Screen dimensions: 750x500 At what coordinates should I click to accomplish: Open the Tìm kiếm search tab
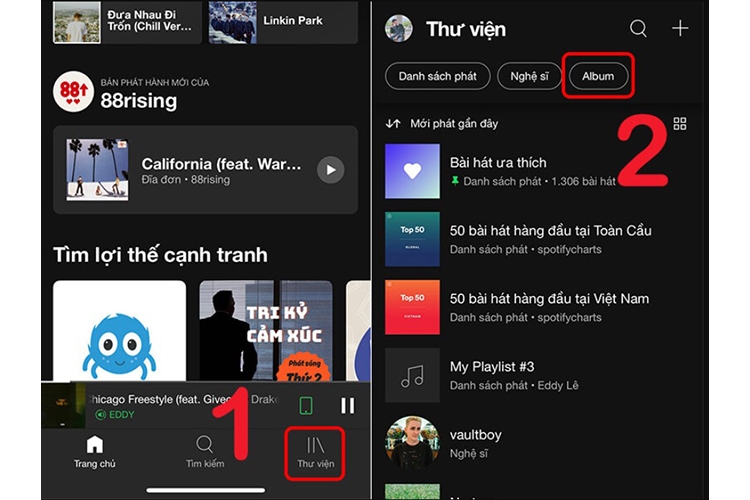(205, 452)
